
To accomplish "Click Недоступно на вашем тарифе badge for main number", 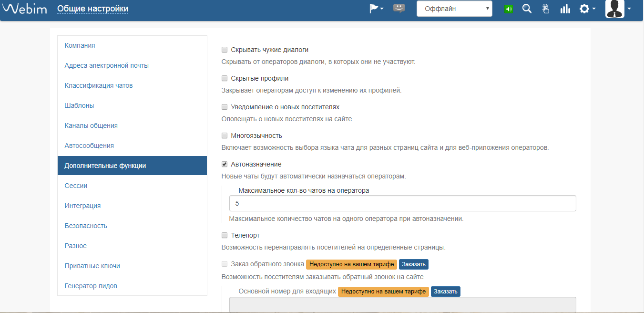I will point(383,292).
